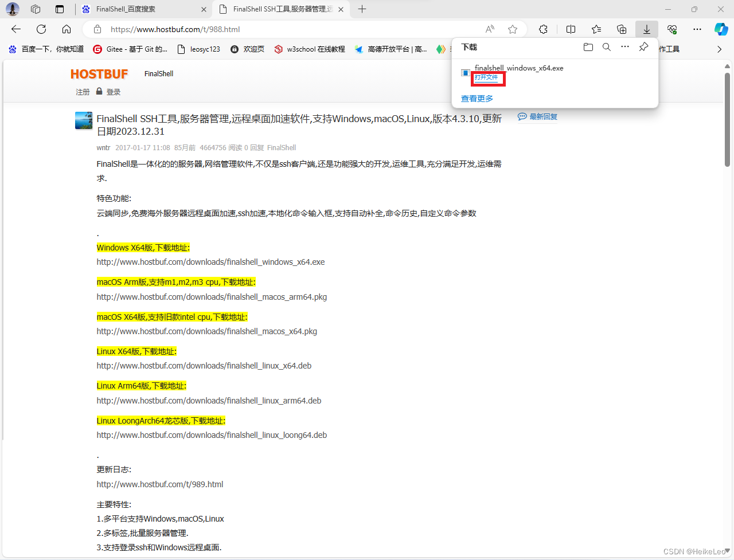Go to the home page icon
This screenshot has height=560, width=734.
(x=67, y=29)
